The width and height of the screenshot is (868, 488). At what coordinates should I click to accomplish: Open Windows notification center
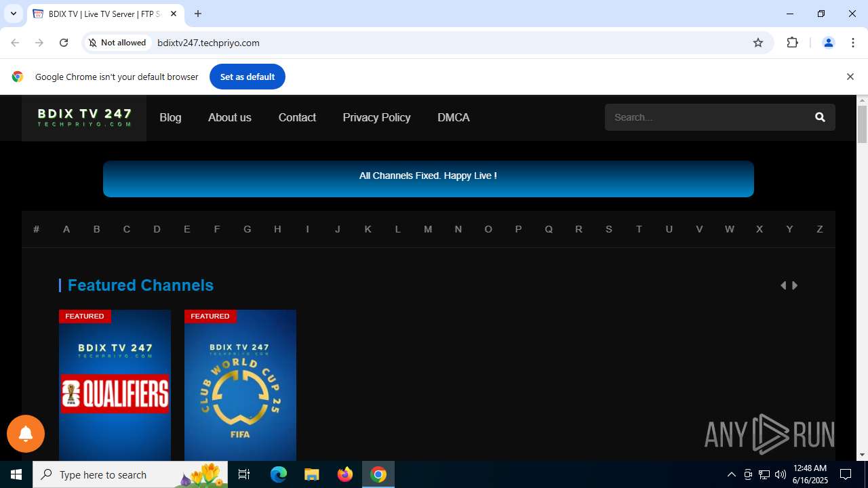846,474
